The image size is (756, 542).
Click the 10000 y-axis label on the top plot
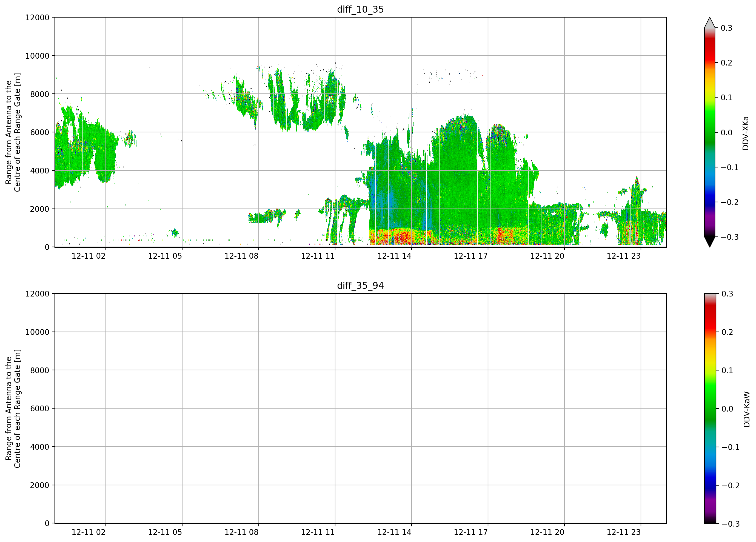(x=37, y=56)
